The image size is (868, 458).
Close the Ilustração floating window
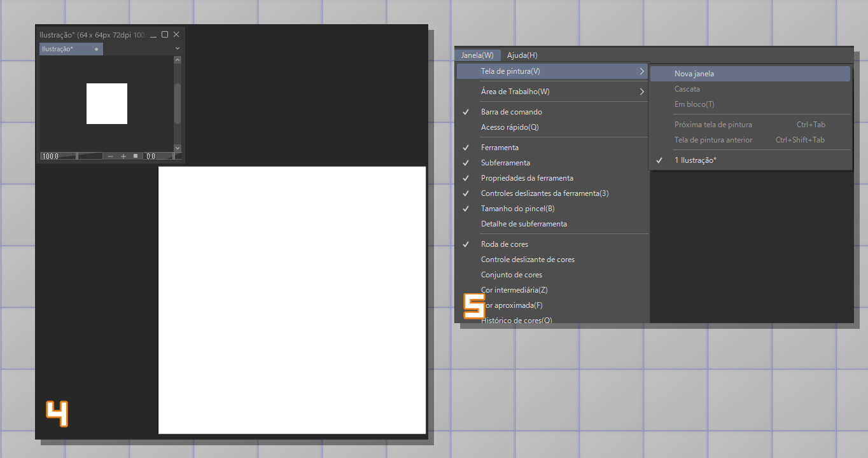click(176, 34)
